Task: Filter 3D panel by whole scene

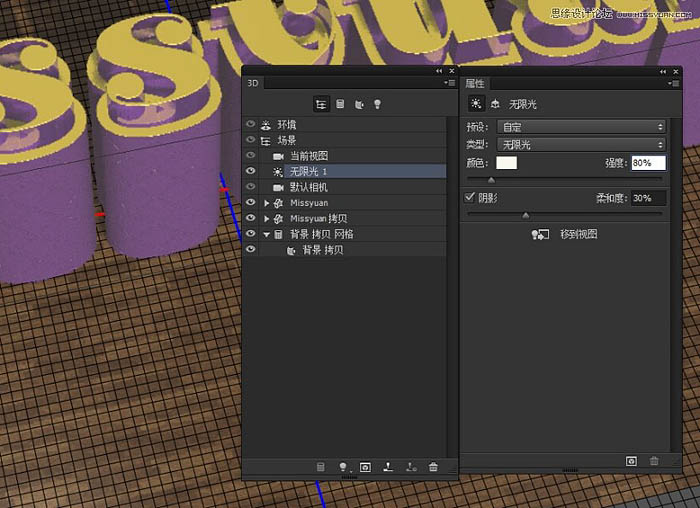Action: coord(321,104)
